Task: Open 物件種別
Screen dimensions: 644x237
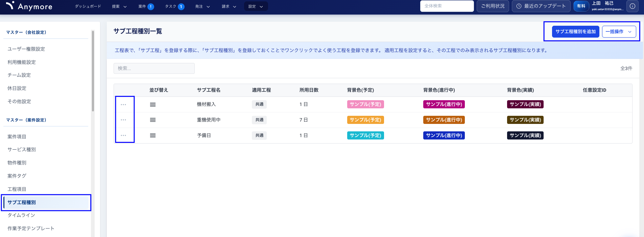Action: point(17,163)
